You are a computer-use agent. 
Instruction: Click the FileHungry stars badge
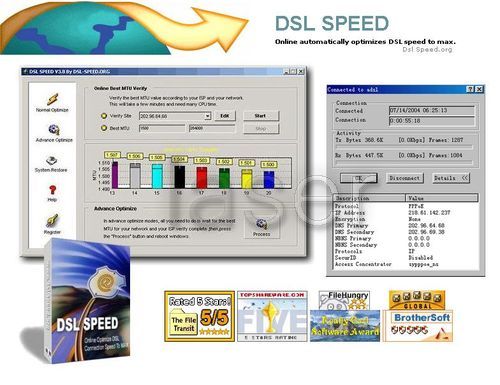[344, 300]
